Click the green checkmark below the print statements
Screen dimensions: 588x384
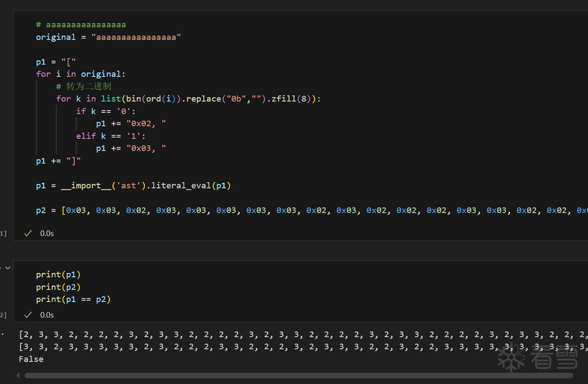tap(28, 315)
